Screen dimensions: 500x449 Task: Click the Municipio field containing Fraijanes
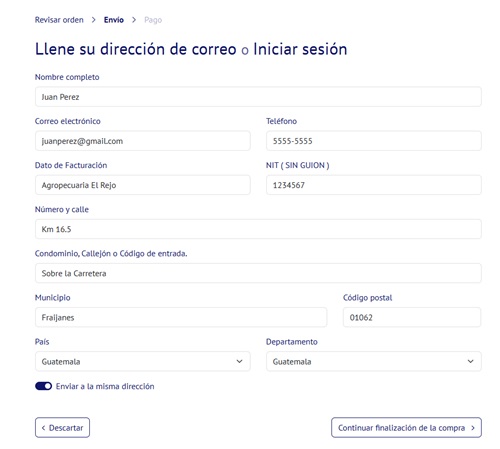coord(181,317)
